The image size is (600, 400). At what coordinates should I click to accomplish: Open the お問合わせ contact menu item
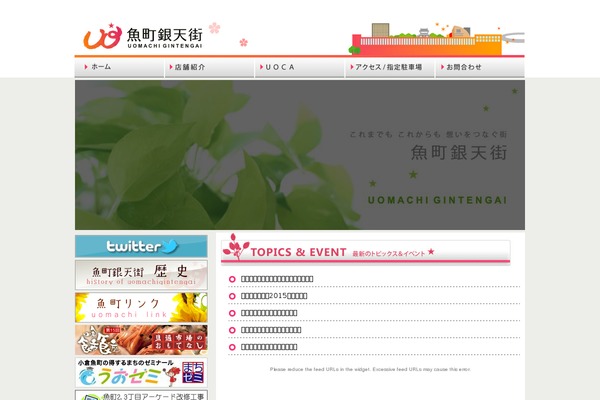480,67
